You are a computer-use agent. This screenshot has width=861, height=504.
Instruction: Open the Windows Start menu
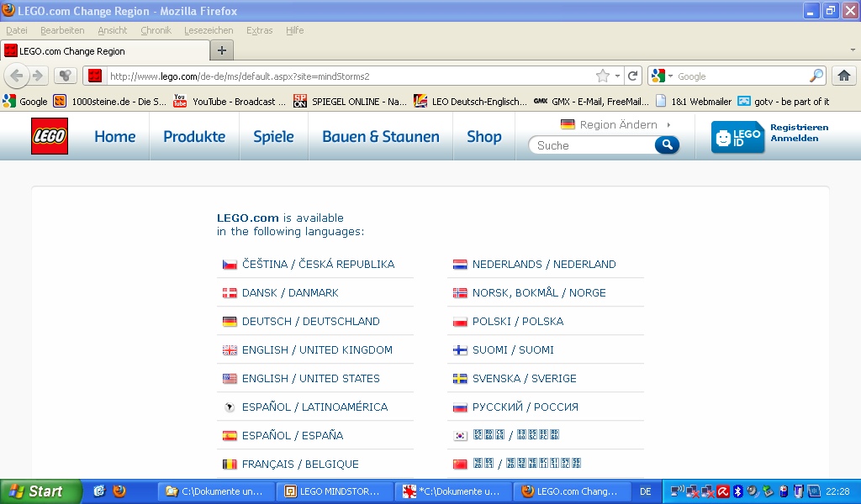point(40,491)
